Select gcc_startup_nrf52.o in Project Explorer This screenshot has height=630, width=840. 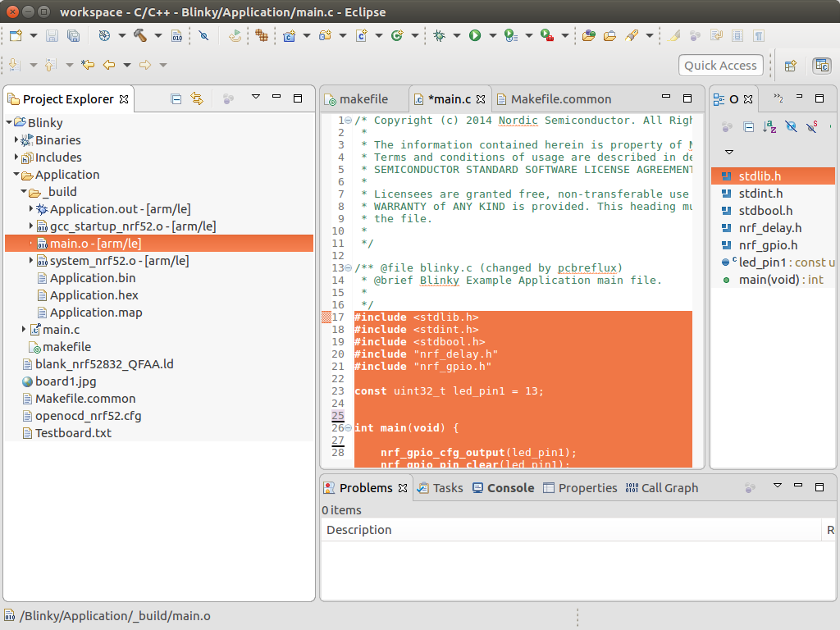click(133, 226)
